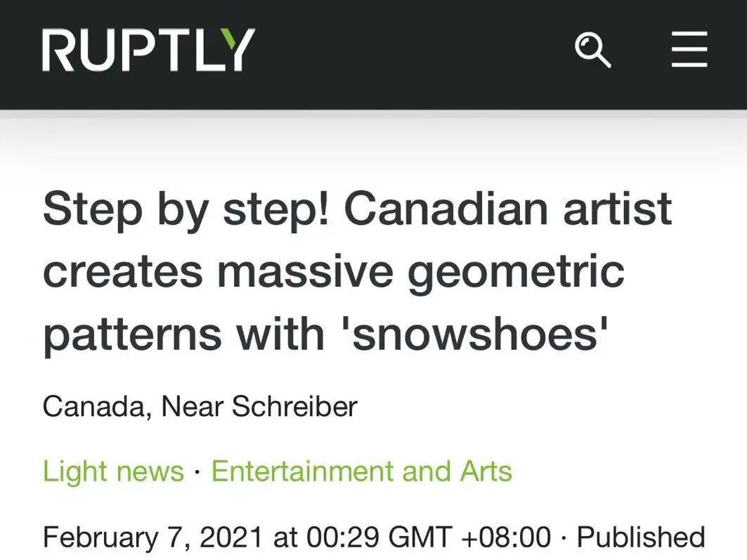The height and width of the screenshot is (560, 747).
Task: Click the word 'Arts' in the category link
Action: pos(486,471)
